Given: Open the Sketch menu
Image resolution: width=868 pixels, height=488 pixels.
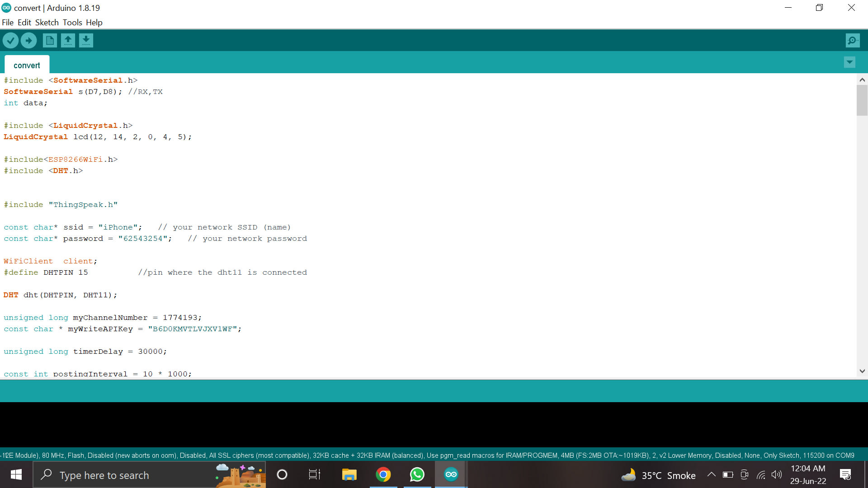Looking at the screenshot, I should click(x=47, y=23).
